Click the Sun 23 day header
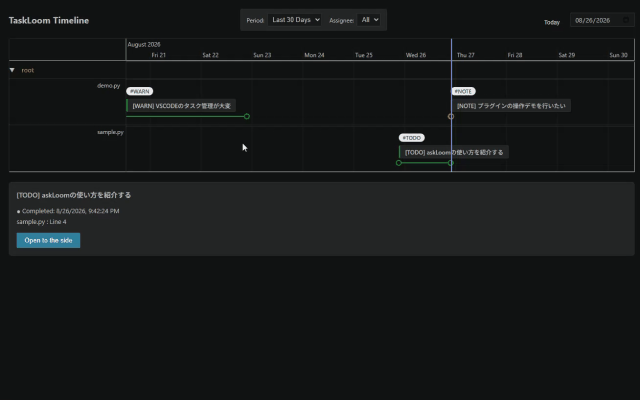This screenshot has height=400, width=640. click(262, 55)
